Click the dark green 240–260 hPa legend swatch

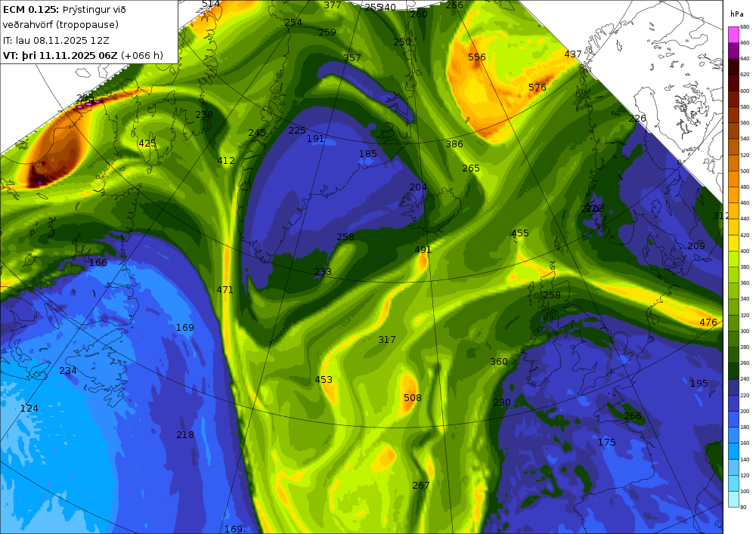coord(733,372)
